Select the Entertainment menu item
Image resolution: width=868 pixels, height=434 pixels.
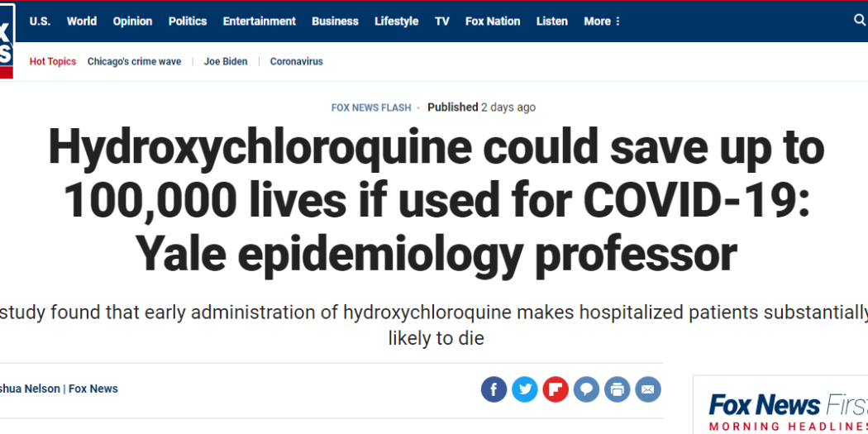click(260, 21)
